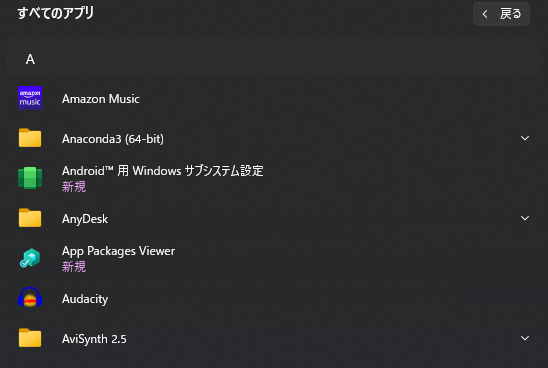Click the green Android Windows Subsystem icon
The image size is (548, 368).
[30, 178]
